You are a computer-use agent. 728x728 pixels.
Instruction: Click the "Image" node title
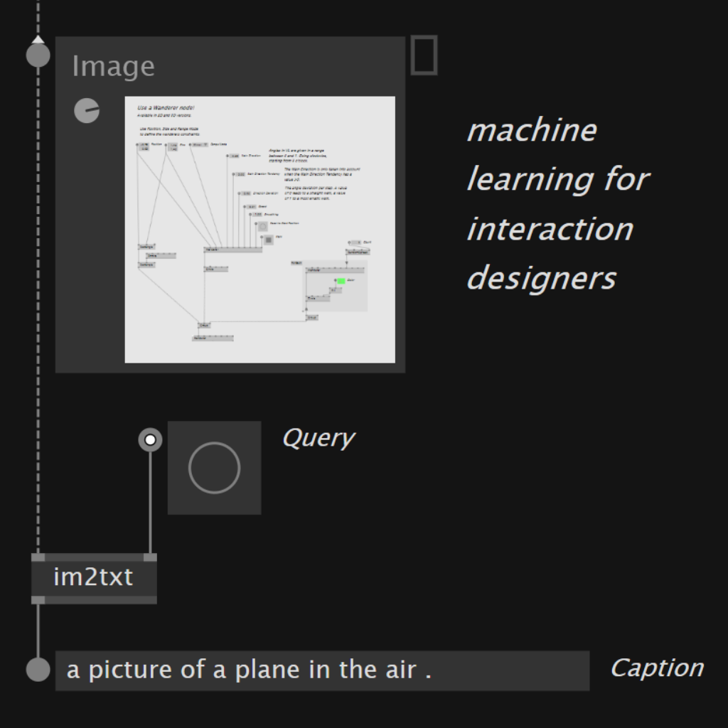[x=113, y=66]
